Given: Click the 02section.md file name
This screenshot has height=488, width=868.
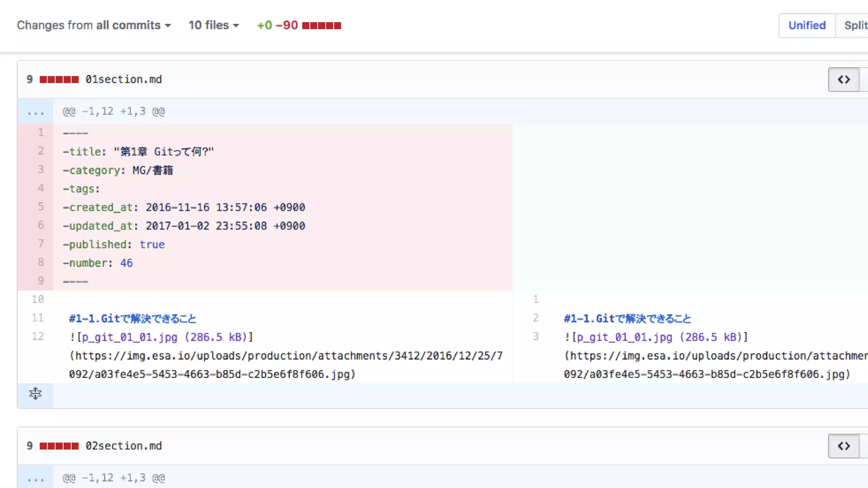Looking at the screenshot, I should click(123, 446).
